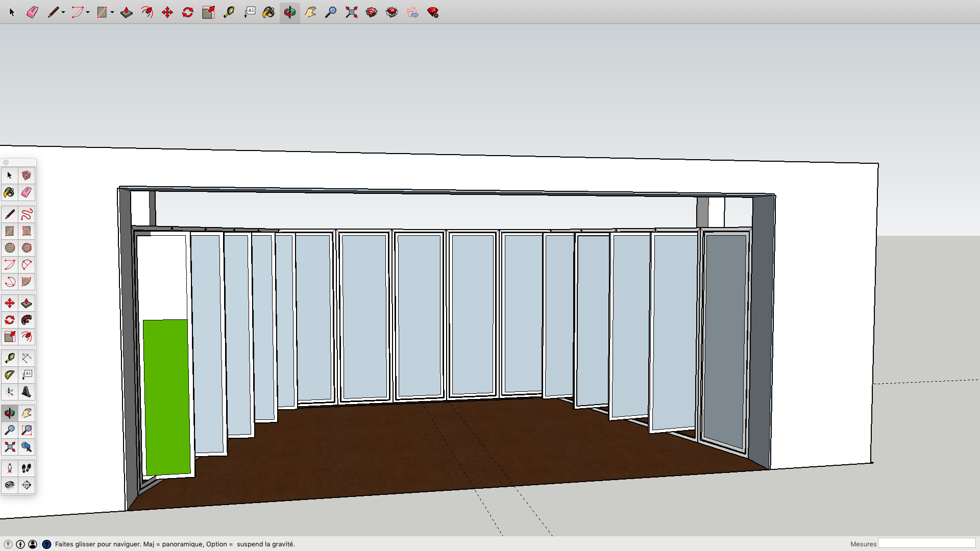The width and height of the screenshot is (980, 551).
Task: Click the Zoom Extents icon in top toolbar
Action: (351, 12)
